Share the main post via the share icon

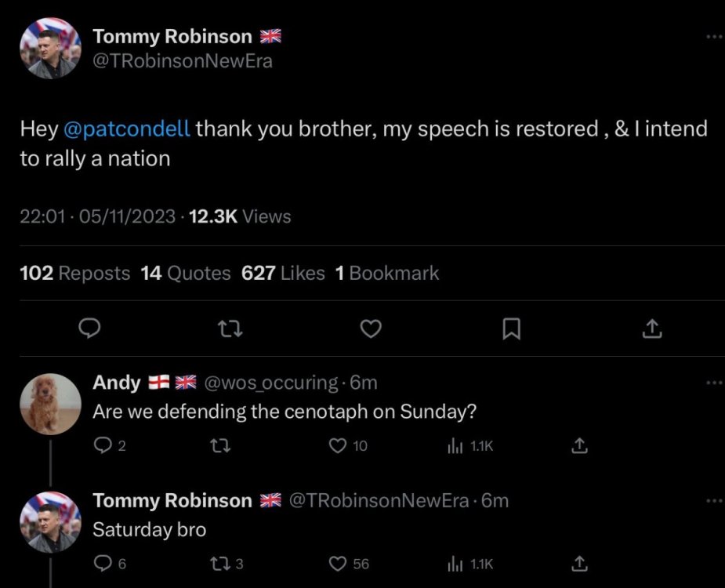651,330
